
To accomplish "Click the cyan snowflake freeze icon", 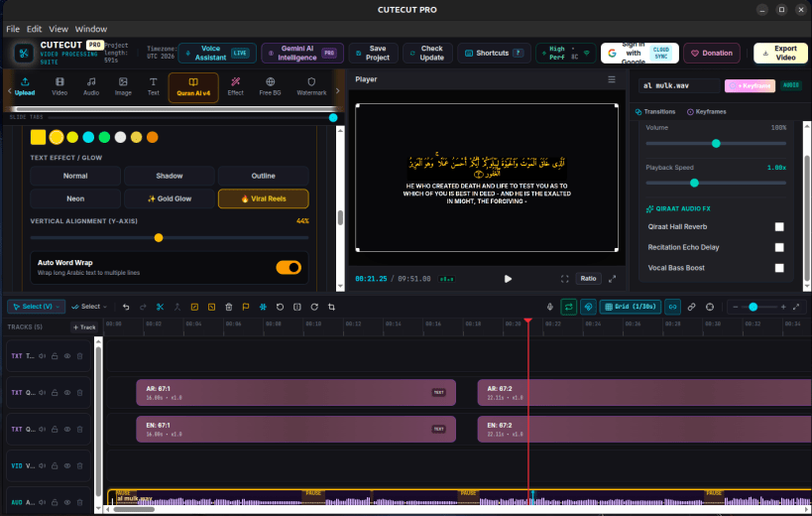I will tap(263, 307).
